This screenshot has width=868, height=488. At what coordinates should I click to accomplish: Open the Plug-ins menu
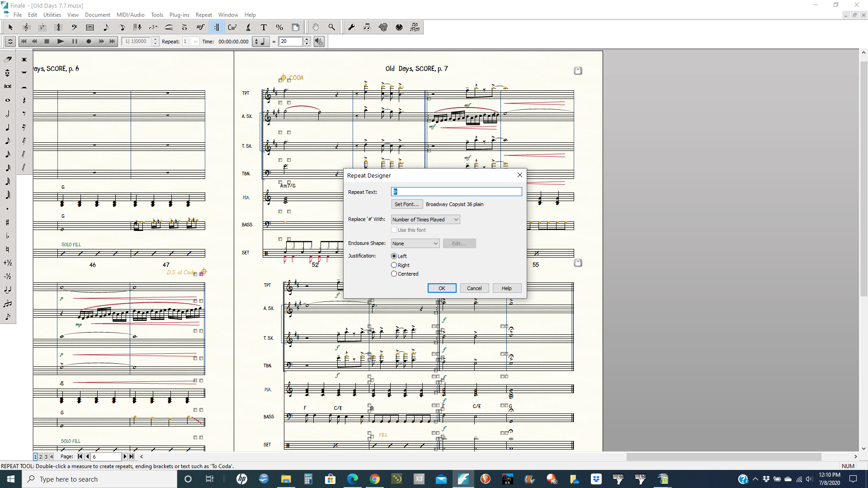pos(179,15)
